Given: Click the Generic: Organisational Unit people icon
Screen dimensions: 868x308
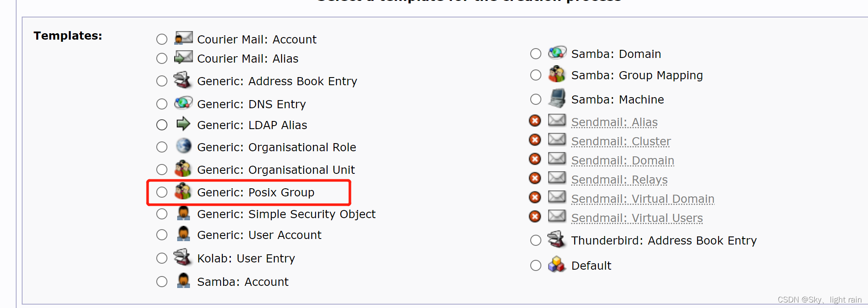Looking at the screenshot, I should 183,168.
